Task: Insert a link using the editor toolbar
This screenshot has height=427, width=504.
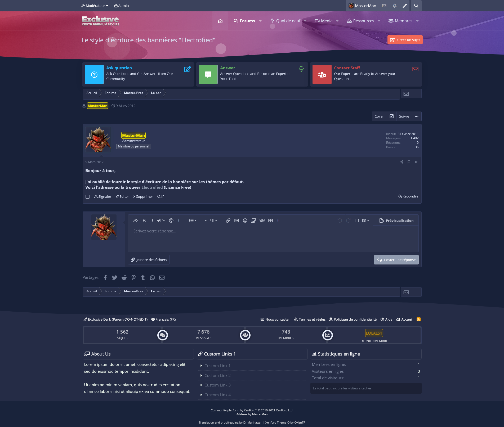Action: 228,221
